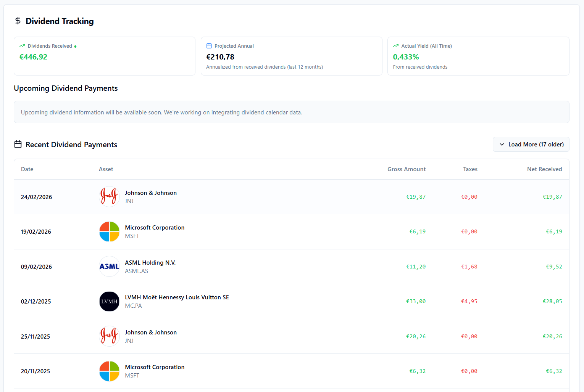Image resolution: width=584 pixels, height=392 pixels.
Task: Load more older dividend payments
Action: click(x=531, y=145)
